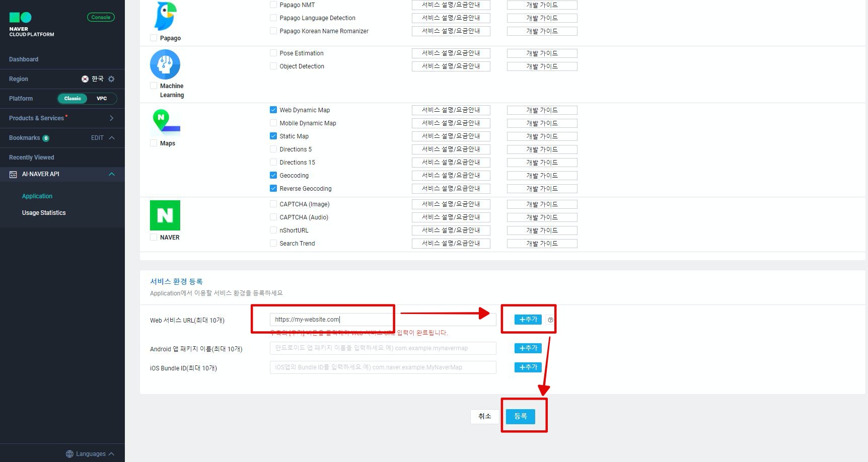Open Dashboard menu item
This screenshot has width=868, height=462.
(x=24, y=59)
